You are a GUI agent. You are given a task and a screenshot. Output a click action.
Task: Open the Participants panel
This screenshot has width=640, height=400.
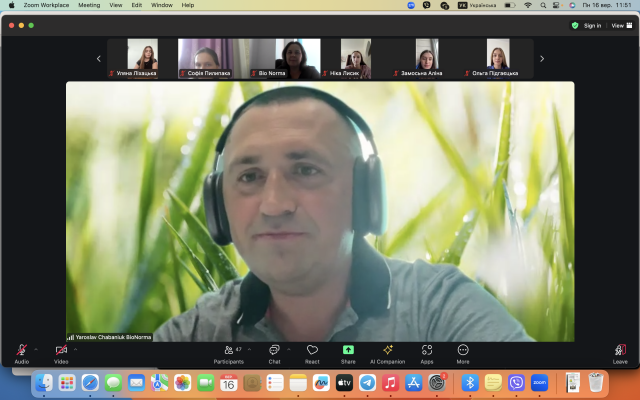pyautogui.click(x=229, y=354)
